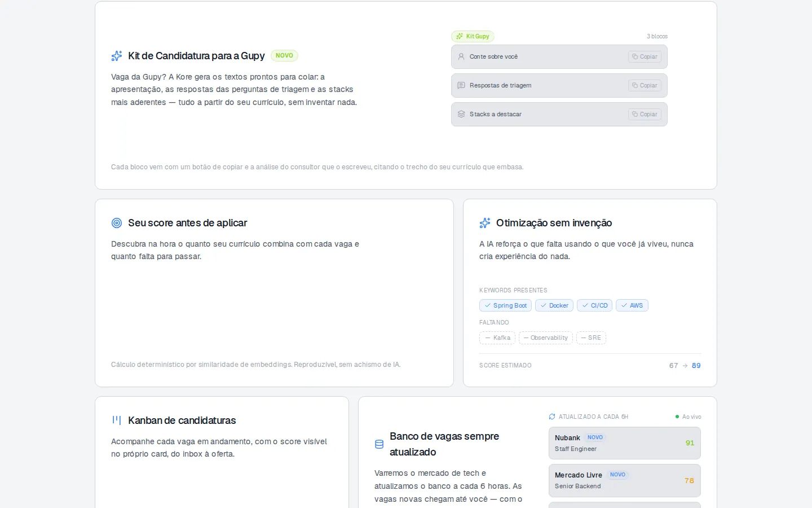The image size is (812, 508).
Task: Click the score 91 on the Nubank card
Action: (x=690, y=443)
